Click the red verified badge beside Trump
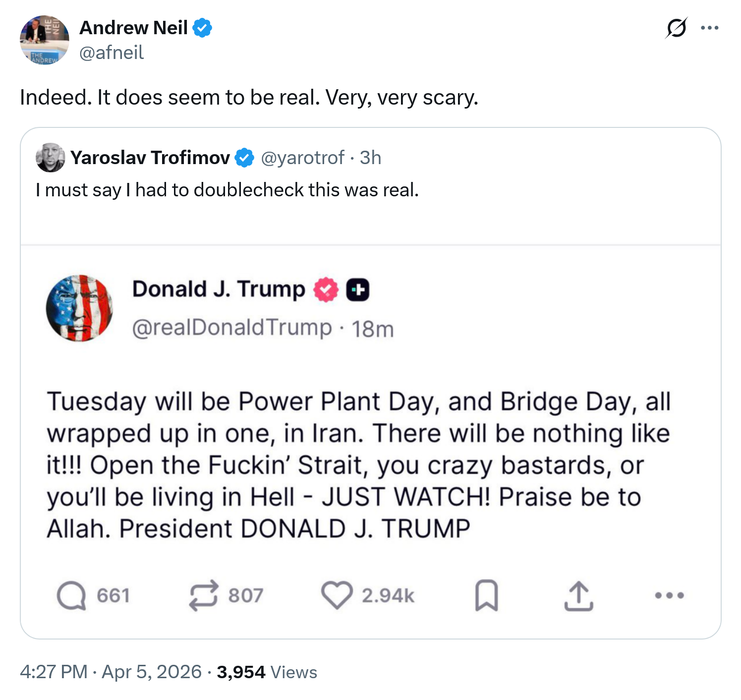Image resolution: width=741 pixels, height=700 pixels. coord(326,290)
